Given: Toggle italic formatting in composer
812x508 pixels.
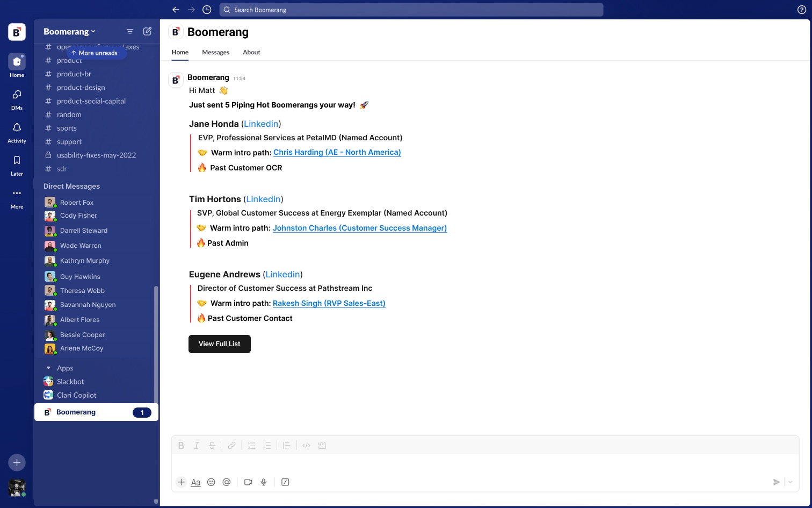Looking at the screenshot, I should [x=197, y=446].
